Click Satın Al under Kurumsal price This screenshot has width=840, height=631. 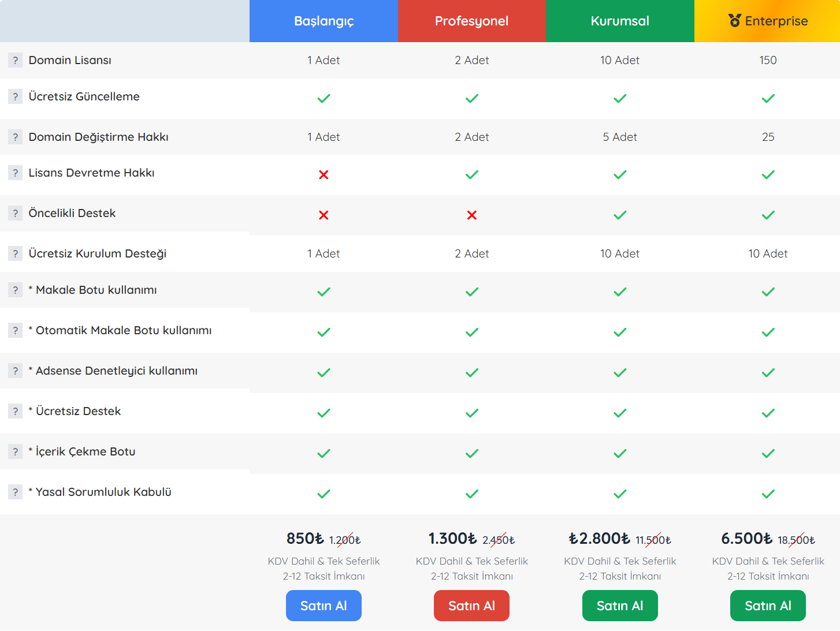click(620, 606)
